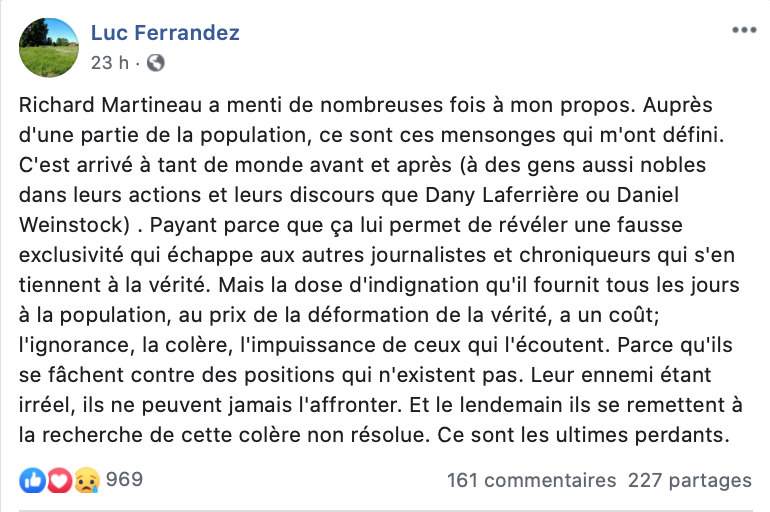
Task: Click the blue thumbs-up Like reaction icon
Action: click(x=32, y=480)
